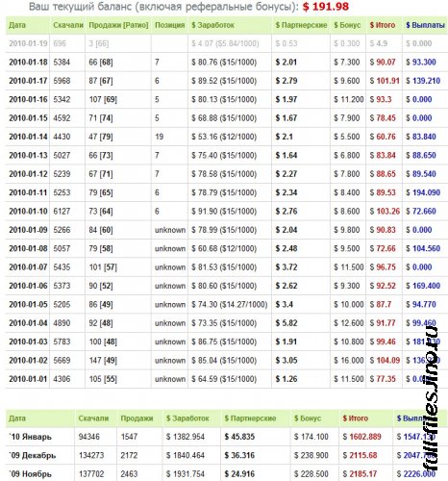Click monthly earnings $ 1840.464
The height and width of the screenshot is (481, 448).
click(x=187, y=455)
